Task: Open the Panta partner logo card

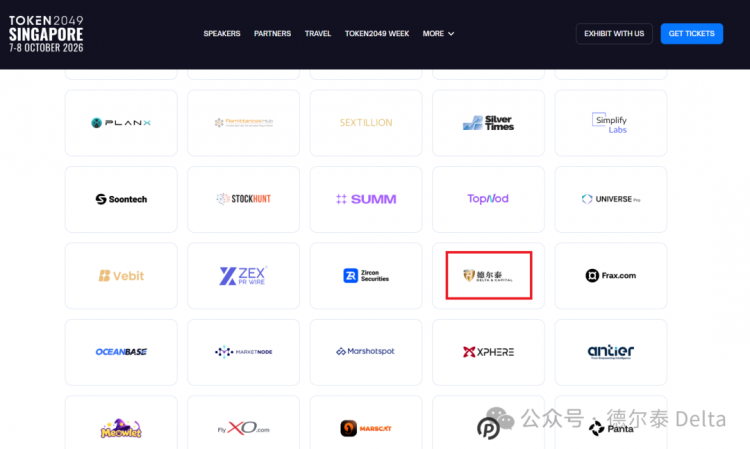Action: coord(611,423)
